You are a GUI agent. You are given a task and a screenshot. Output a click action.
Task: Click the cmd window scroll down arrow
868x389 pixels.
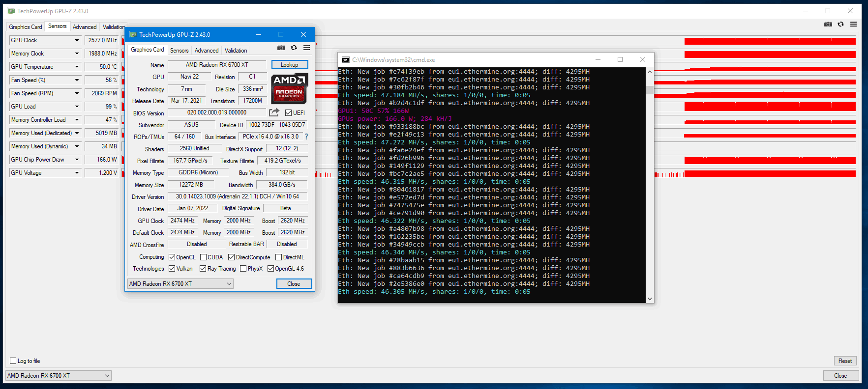pos(650,299)
